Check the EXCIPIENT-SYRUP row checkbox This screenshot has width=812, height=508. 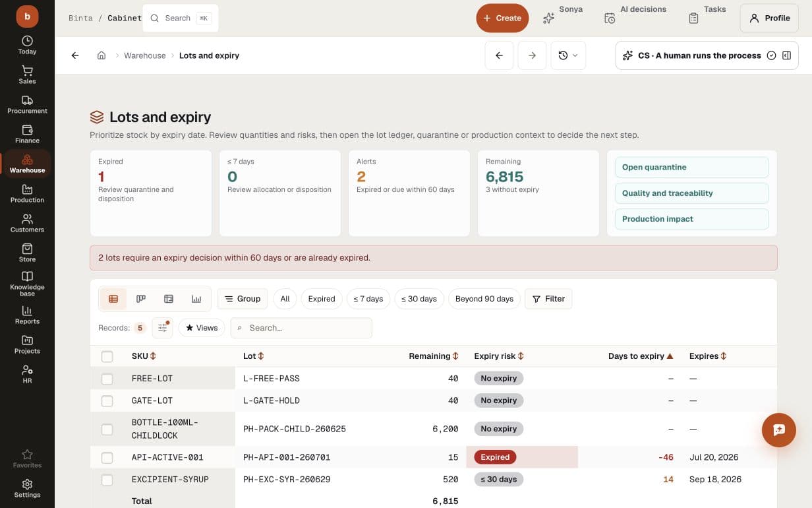(x=107, y=480)
